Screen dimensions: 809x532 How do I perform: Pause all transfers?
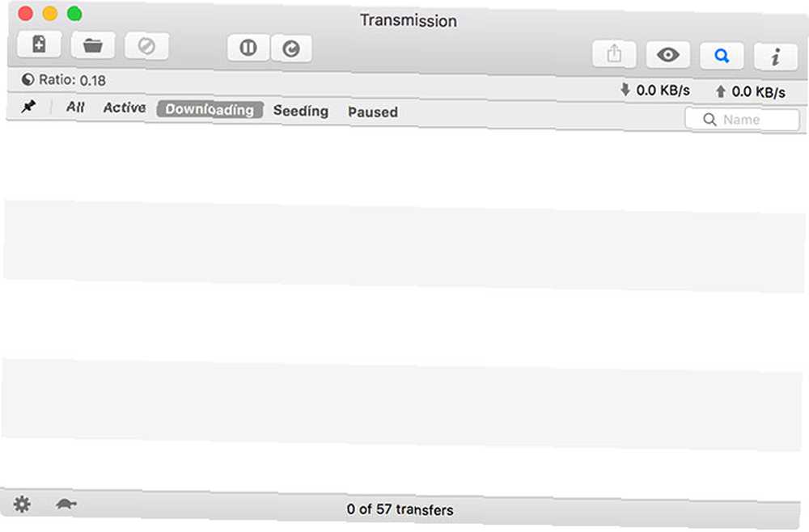[x=248, y=48]
